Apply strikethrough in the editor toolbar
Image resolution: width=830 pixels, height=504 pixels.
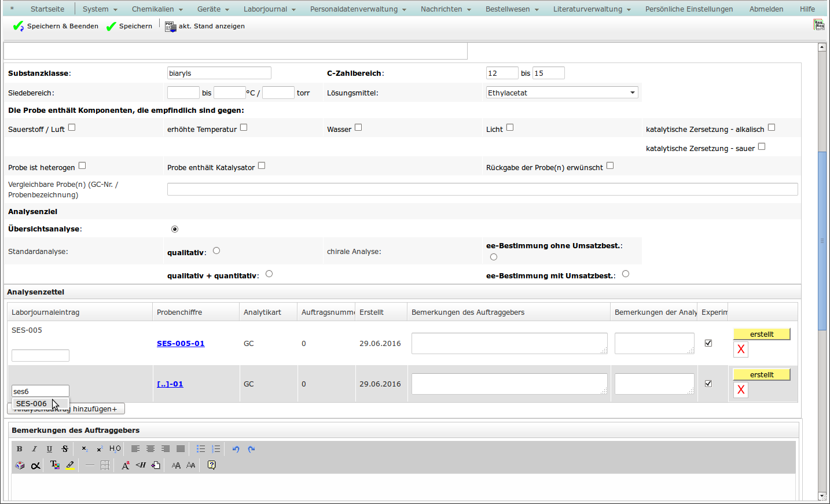tap(65, 449)
